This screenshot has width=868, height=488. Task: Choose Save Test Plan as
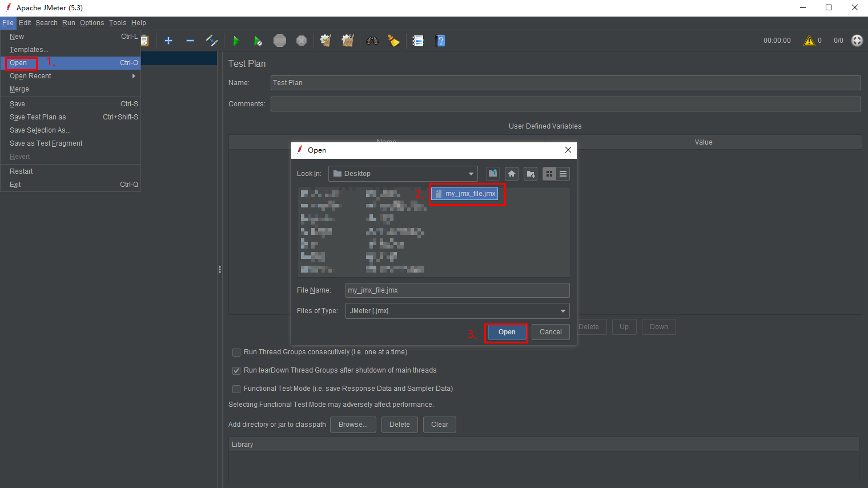click(x=71, y=117)
